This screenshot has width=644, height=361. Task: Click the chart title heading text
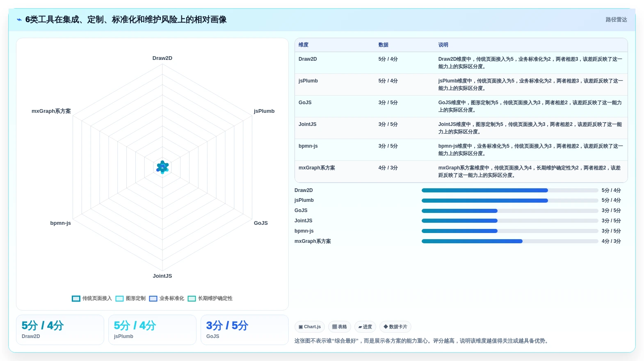[126, 20]
